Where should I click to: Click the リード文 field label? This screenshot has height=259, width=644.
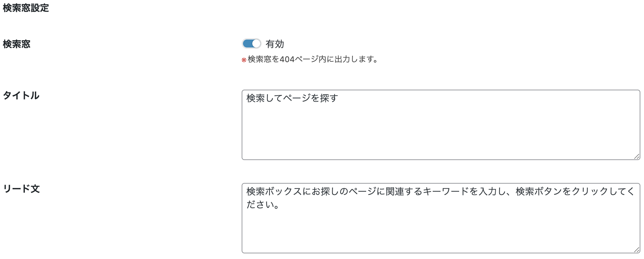click(22, 189)
